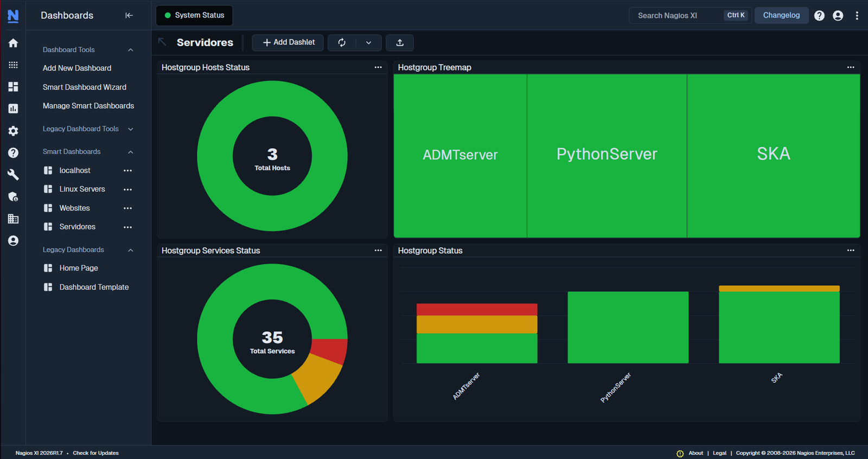
Task: Click the Nagios N logo
Action: (13, 16)
